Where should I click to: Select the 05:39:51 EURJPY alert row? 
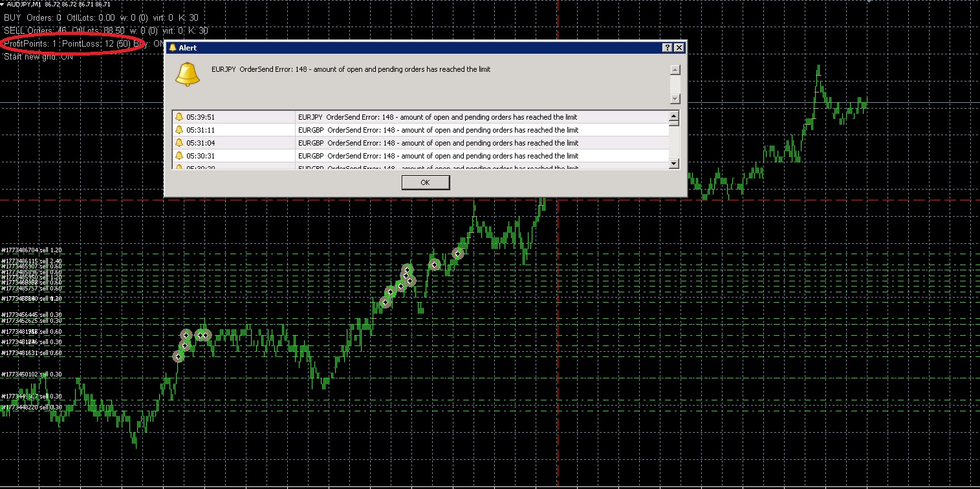tap(420, 117)
